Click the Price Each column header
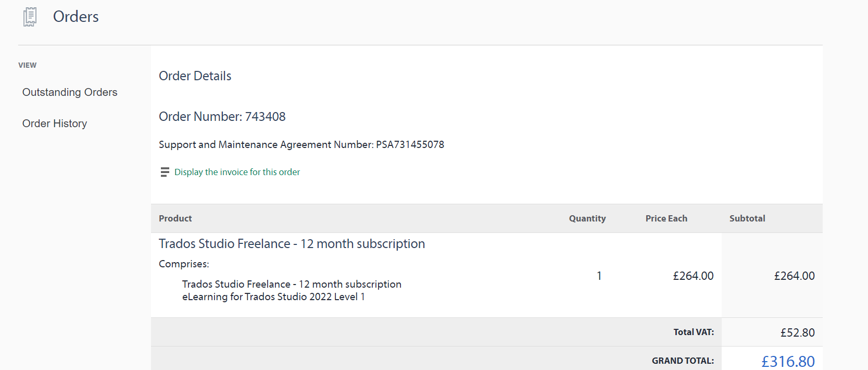Screen dimensions: 868x370 tap(666, 218)
